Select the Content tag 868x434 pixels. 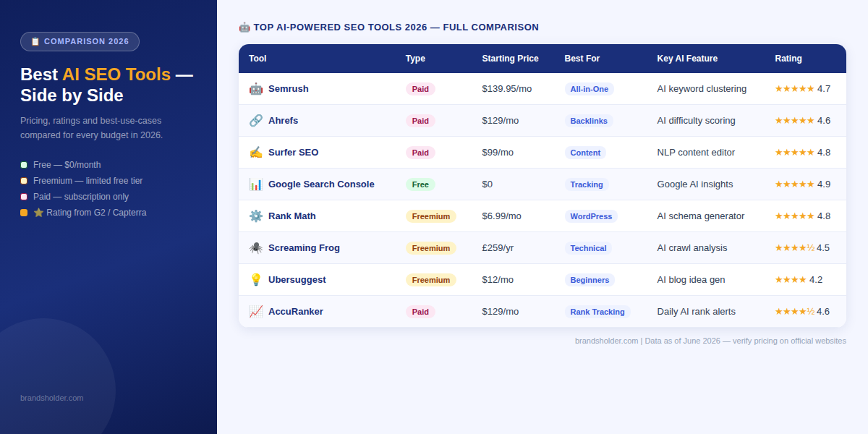click(585, 153)
